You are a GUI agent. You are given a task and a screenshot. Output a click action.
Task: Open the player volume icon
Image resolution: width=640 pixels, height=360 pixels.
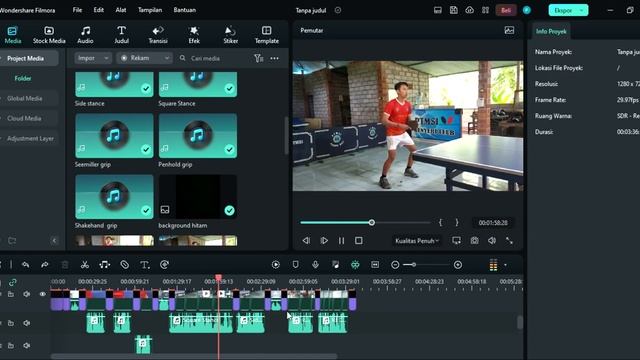pos(492,241)
